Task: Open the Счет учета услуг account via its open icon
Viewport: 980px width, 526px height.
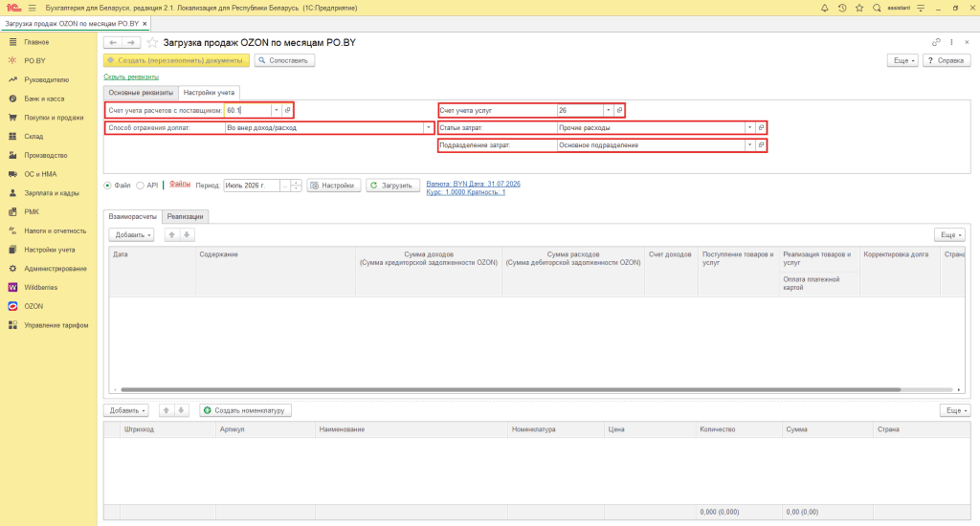Action: [619, 110]
